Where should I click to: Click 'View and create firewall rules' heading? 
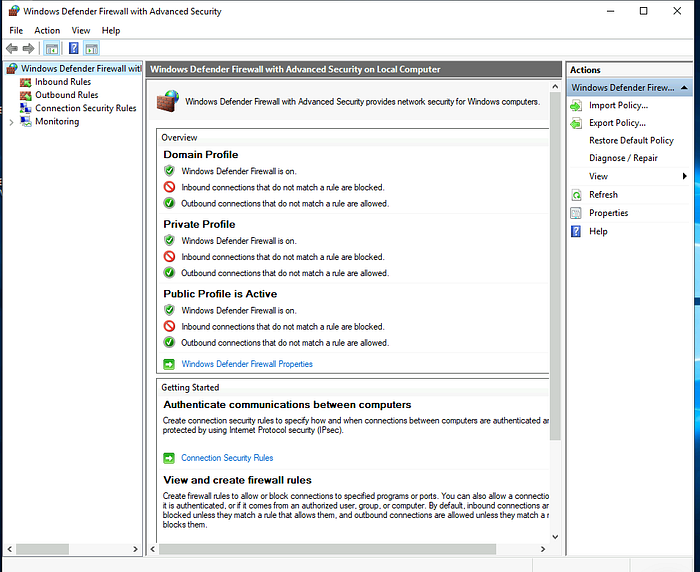[x=237, y=480]
